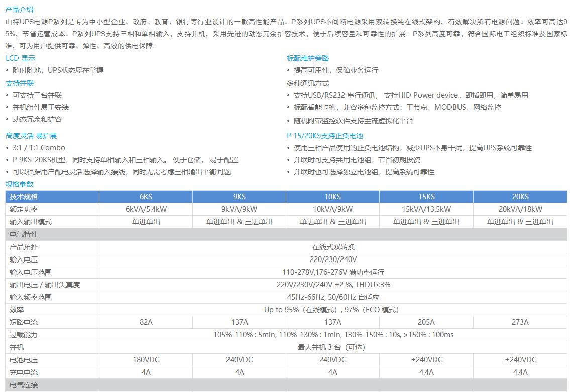This screenshot has height=392, width=572.
Task: Select the 电气特性 section row
Action: 20,234
